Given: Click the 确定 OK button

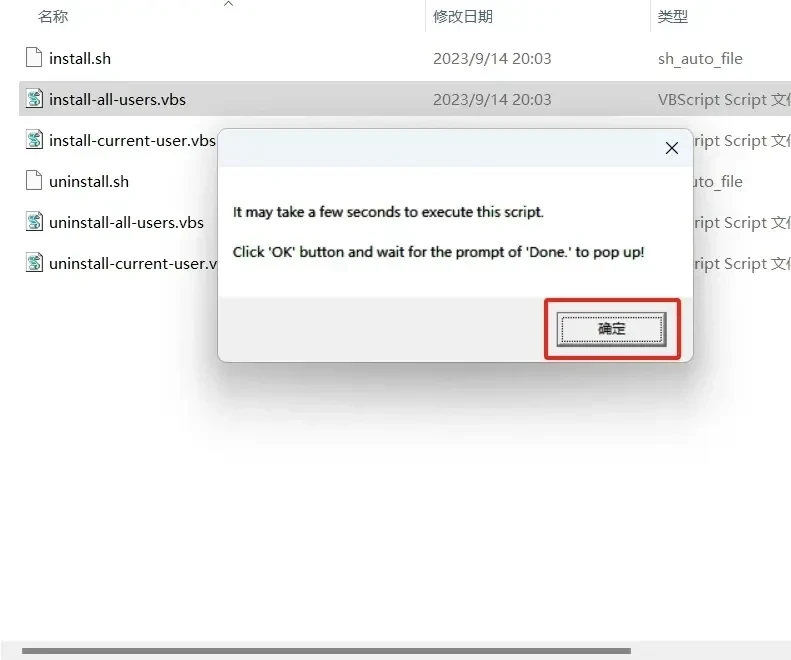Looking at the screenshot, I should point(611,329).
